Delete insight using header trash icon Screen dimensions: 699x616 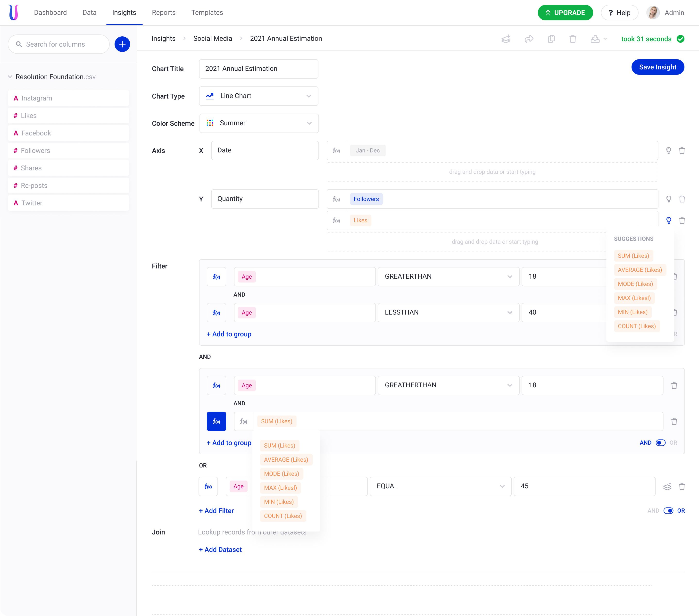[573, 39]
